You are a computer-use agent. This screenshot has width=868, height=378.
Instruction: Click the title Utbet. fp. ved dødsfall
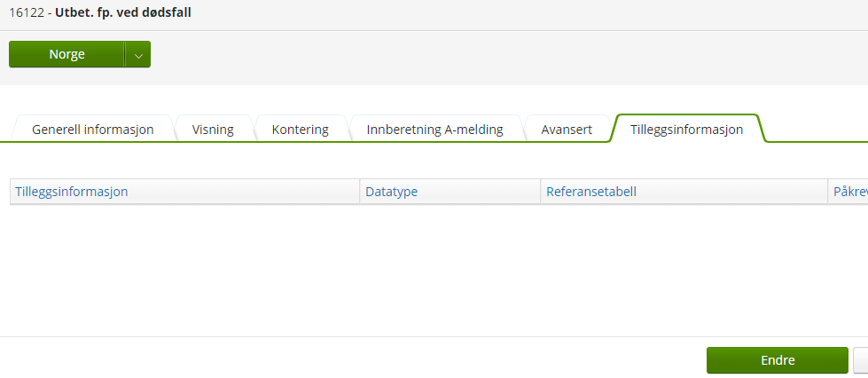pyautogui.click(x=123, y=12)
